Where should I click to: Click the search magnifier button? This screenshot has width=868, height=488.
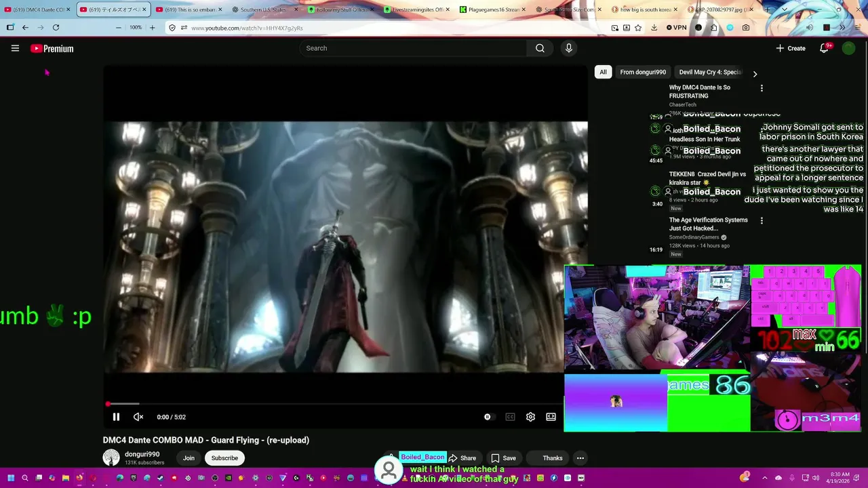[x=540, y=48]
